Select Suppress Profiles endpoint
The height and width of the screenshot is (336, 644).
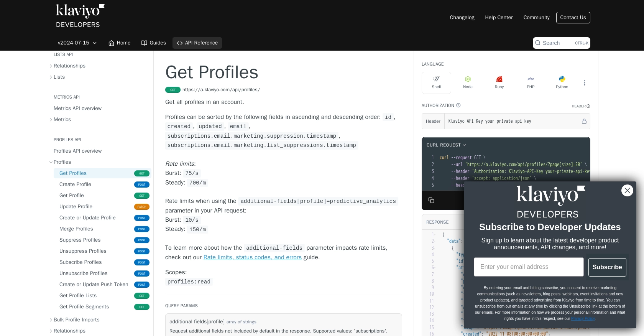point(102,240)
